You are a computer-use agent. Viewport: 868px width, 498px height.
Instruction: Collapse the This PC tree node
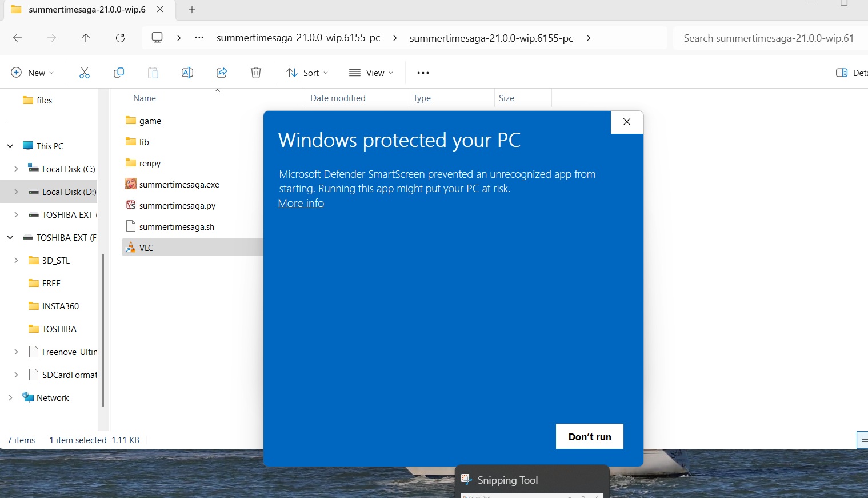(x=10, y=146)
